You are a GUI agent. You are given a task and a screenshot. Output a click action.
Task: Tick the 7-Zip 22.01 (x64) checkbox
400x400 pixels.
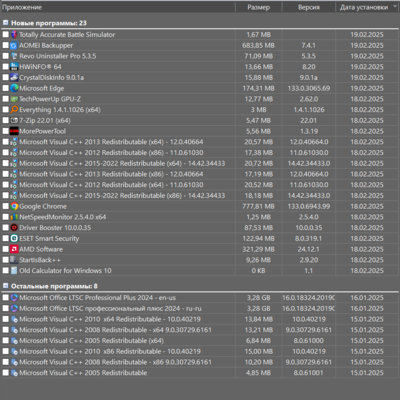pyautogui.click(x=5, y=120)
